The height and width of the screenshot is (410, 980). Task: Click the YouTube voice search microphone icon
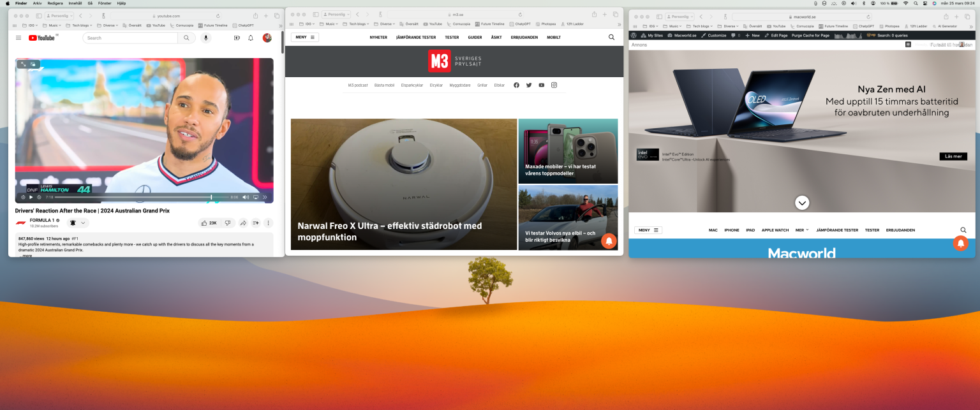[x=205, y=38]
